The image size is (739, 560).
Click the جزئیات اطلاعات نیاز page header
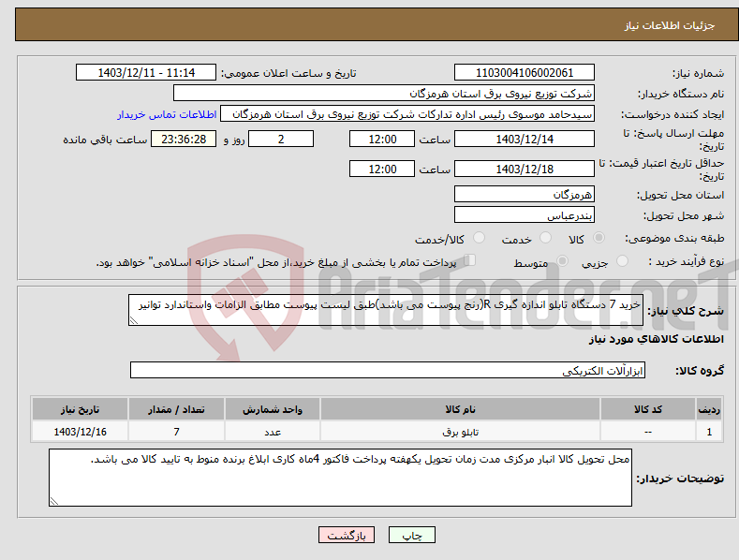670,25
